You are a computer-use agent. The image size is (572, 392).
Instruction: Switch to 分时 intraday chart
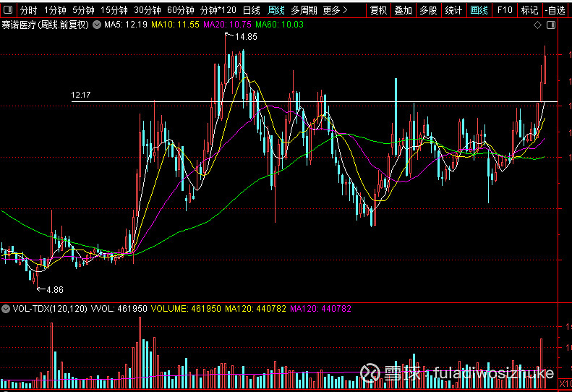29,10
